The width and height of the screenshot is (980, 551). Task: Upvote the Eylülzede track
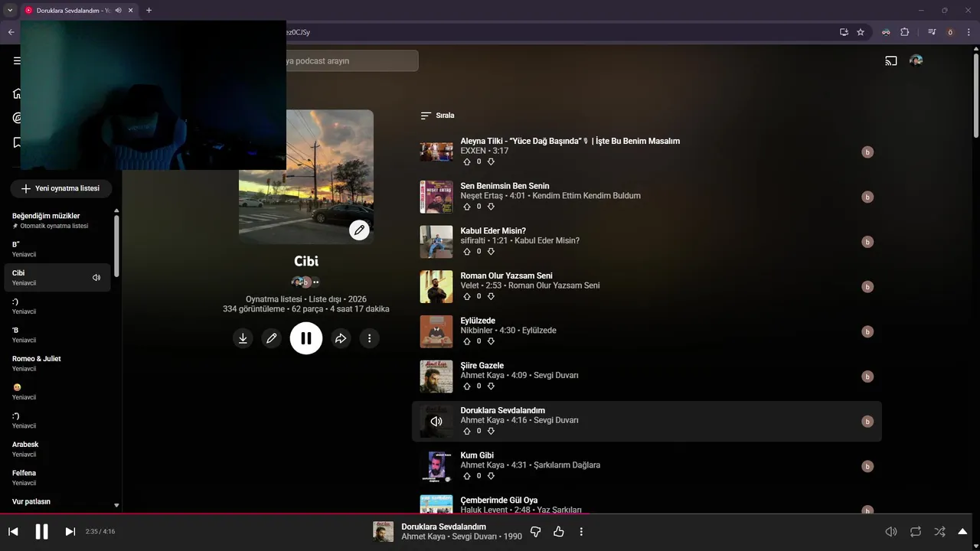(x=467, y=341)
